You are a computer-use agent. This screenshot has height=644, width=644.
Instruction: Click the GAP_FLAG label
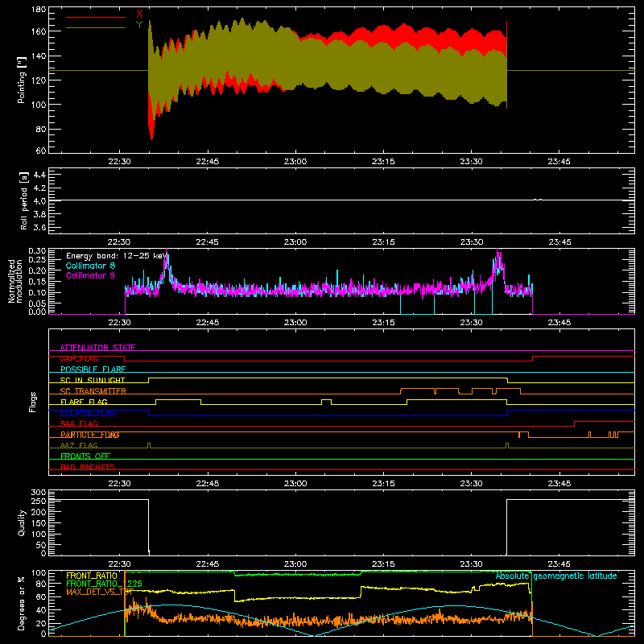click(79, 358)
